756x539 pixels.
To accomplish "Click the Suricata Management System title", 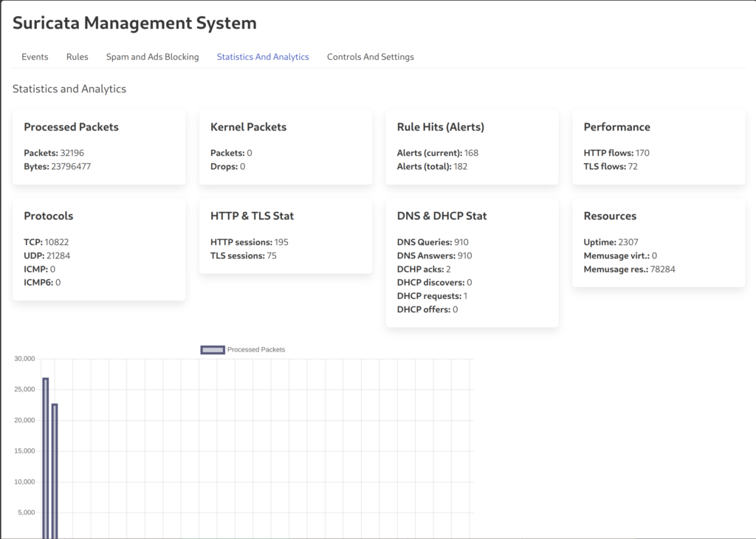I will (x=134, y=23).
